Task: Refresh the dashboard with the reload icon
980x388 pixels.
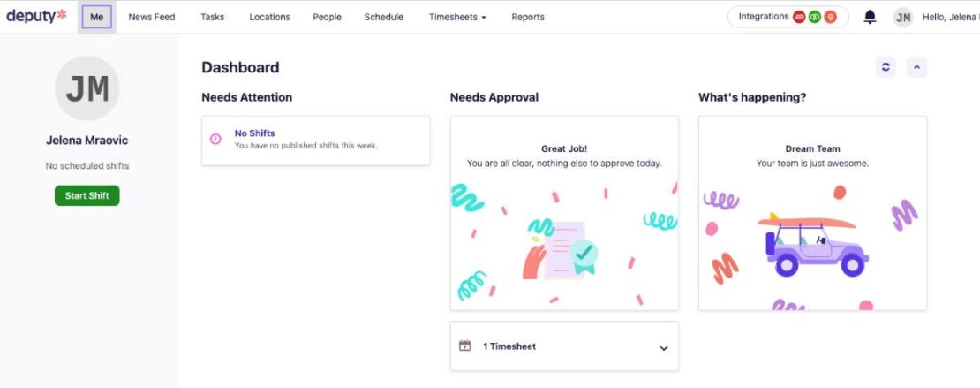Action: click(x=886, y=67)
